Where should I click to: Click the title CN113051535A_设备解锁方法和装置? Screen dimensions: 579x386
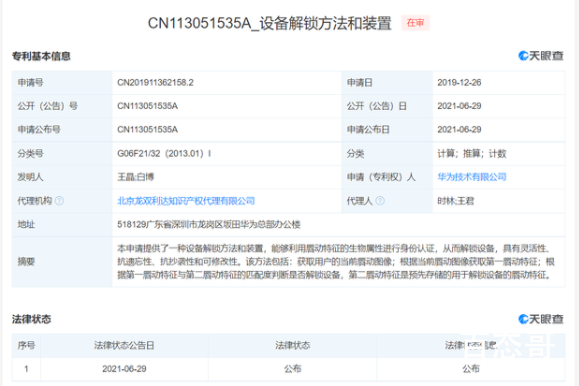(x=270, y=23)
